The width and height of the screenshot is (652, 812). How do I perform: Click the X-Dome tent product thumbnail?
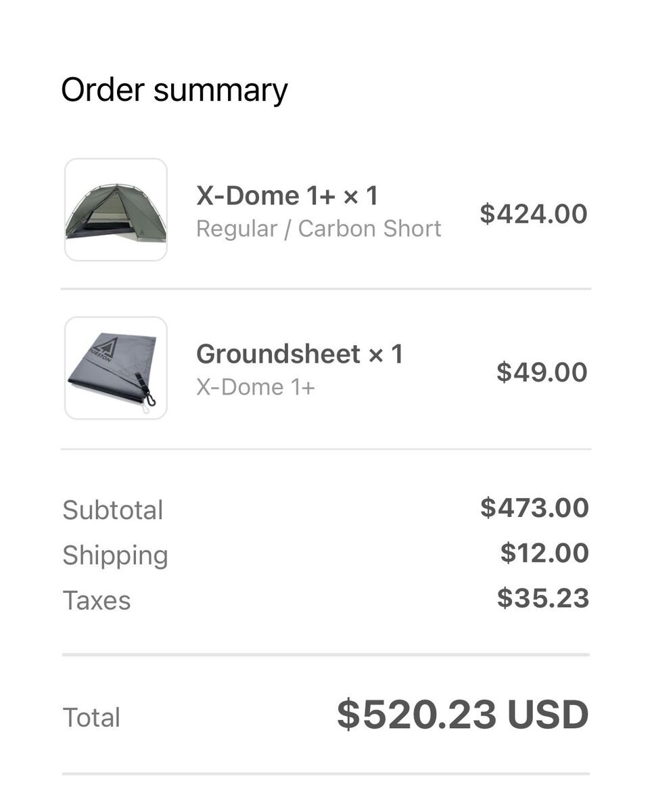tap(116, 210)
